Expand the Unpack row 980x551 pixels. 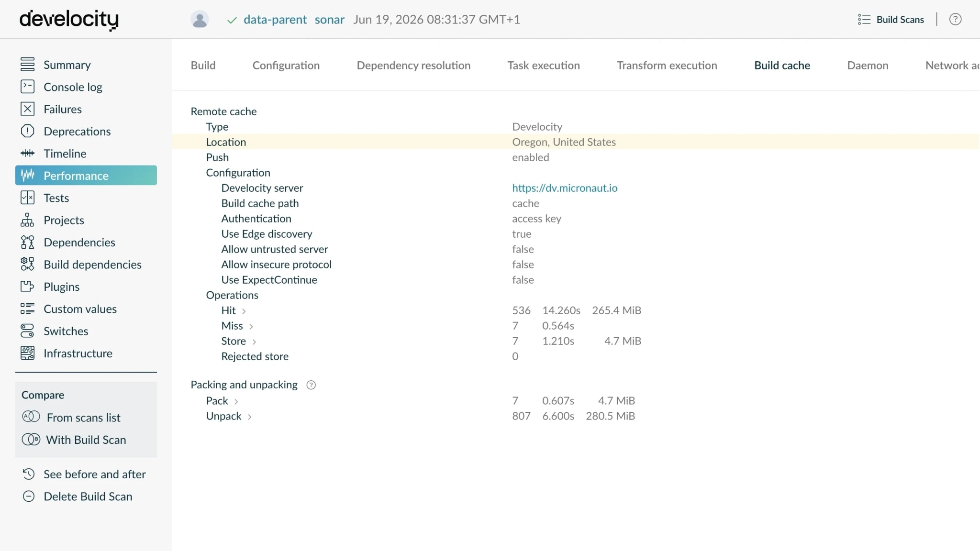249,417
